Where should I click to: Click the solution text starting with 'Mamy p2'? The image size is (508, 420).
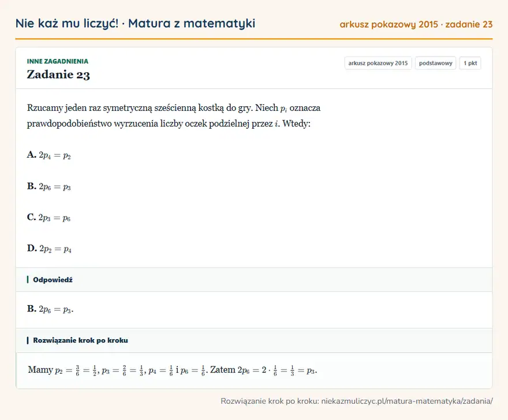(173, 370)
